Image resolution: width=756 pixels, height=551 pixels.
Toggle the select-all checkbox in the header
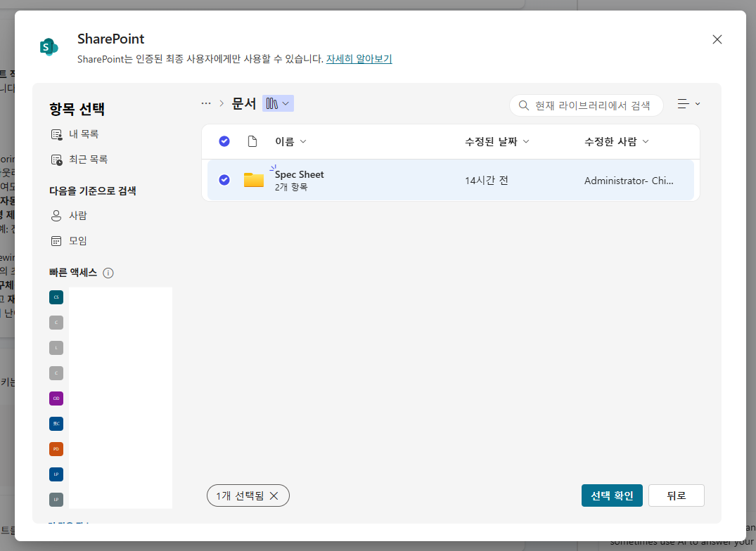[x=224, y=141]
